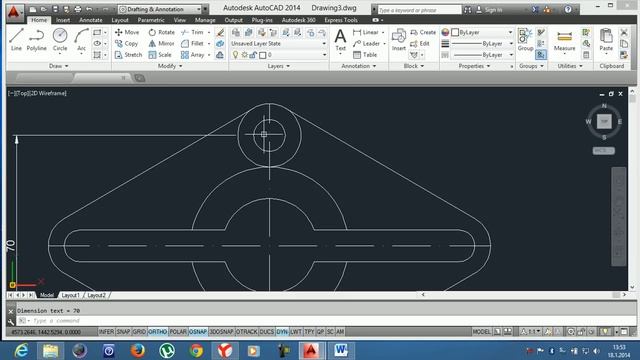Click the Paste clipboard button
640x360 pixels.
click(x=606, y=40)
